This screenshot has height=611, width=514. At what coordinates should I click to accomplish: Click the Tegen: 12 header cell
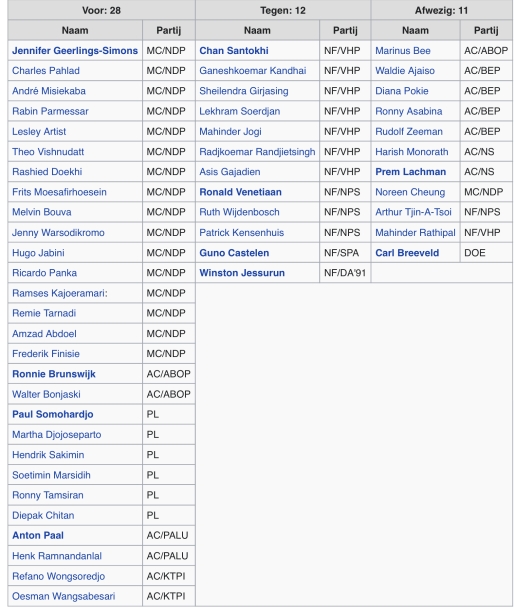283,10
